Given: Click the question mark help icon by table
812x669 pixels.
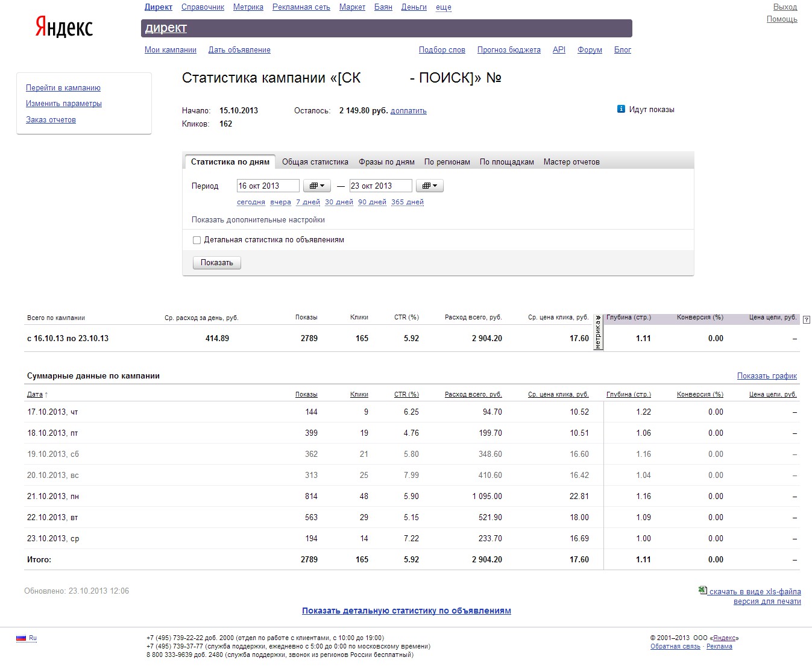Looking at the screenshot, I should tap(807, 319).
